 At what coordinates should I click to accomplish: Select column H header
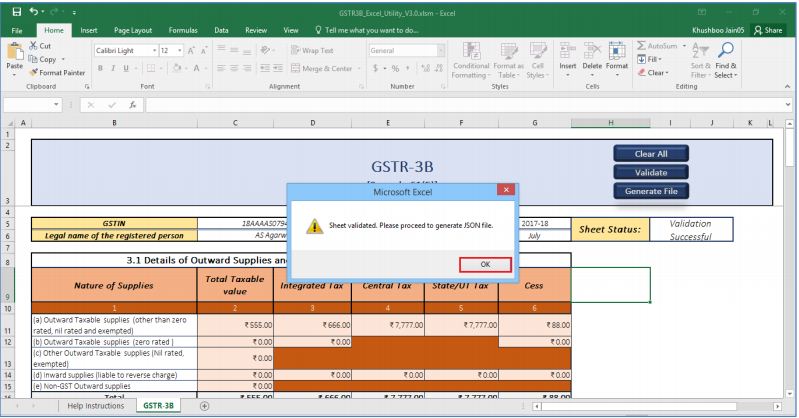610,123
